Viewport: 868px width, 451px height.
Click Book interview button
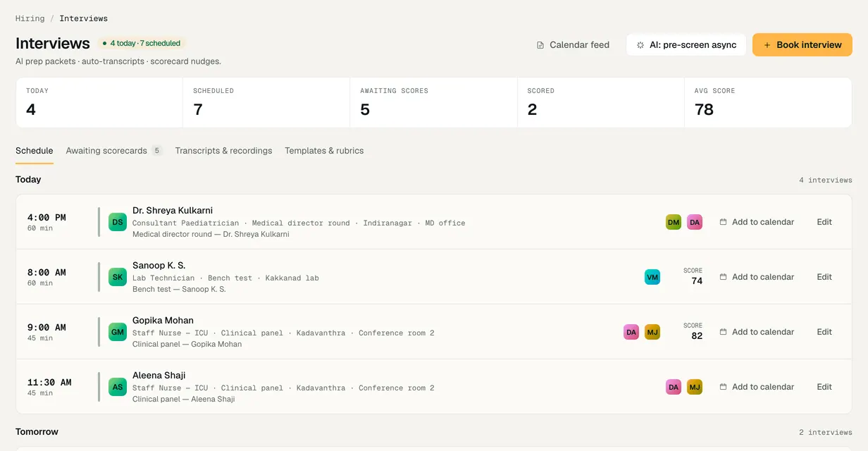click(802, 45)
